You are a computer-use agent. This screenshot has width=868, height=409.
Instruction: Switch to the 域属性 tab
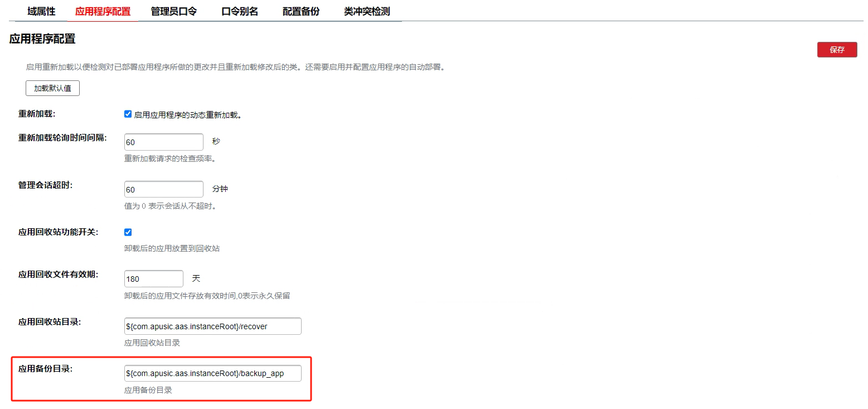click(x=41, y=11)
